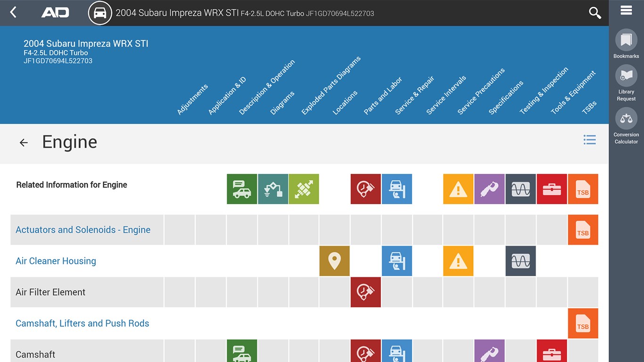Click the VIN JF1GD70694L522703 in the blue banner
The height and width of the screenshot is (362, 644).
[58, 61]
